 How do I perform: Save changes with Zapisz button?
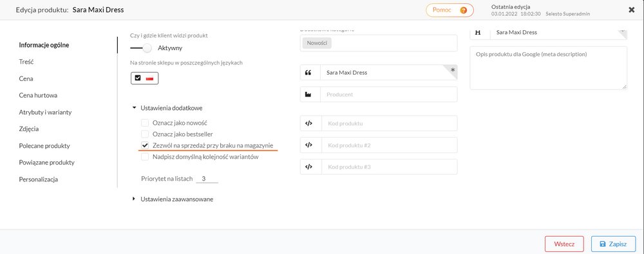point(614,244)
